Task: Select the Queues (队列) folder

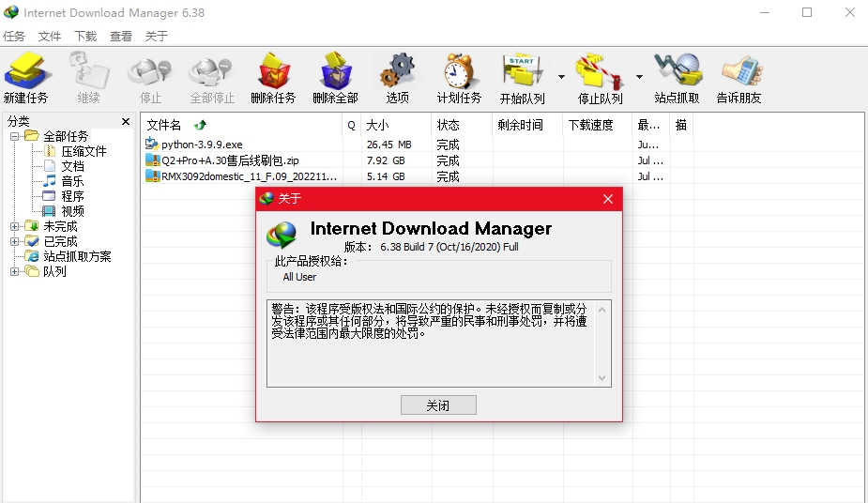Action: pyautogui.click(x=54, y=271)
